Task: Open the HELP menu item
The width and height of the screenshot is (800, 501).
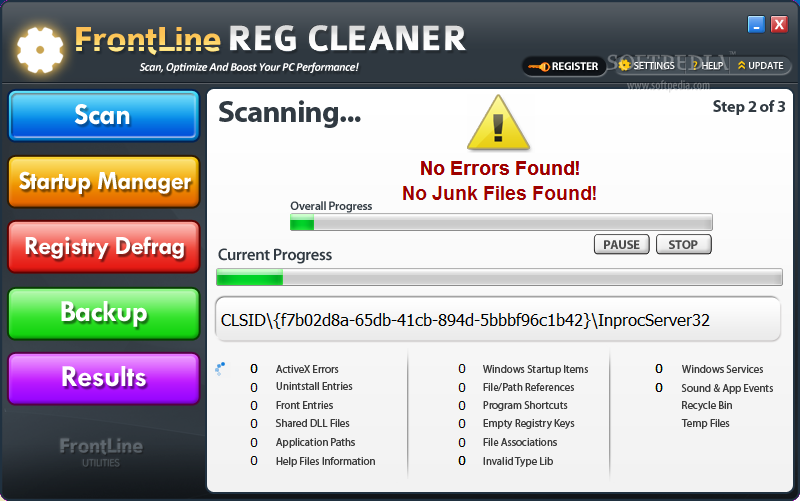Action: [x=707, y=65]
